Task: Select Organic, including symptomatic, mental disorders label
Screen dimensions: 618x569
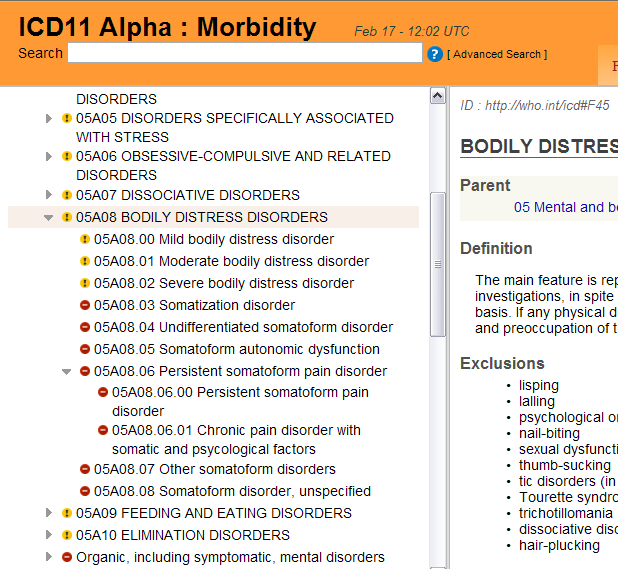Action: (230, 557)
